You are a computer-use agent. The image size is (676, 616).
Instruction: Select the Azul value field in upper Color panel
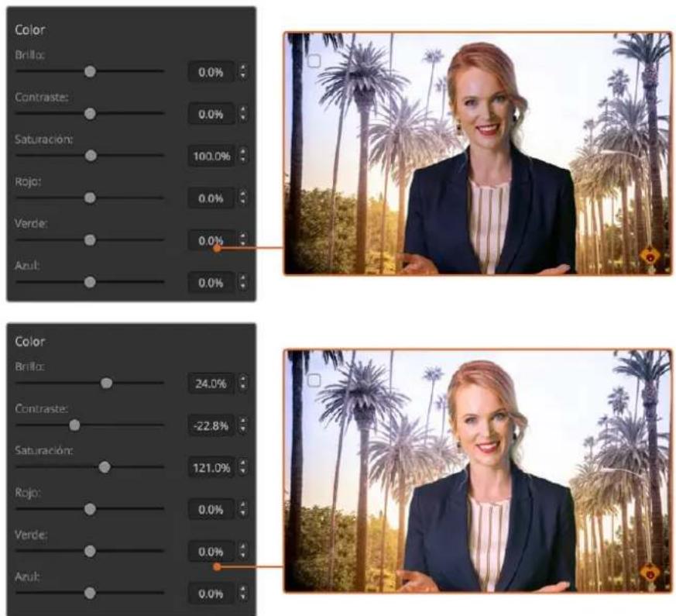211,283
